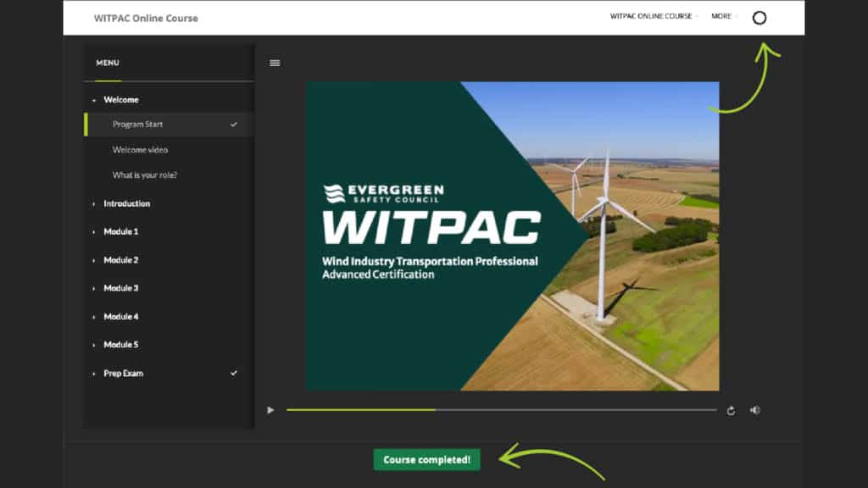868x488 pixels.
Task: Click the Prep Exam checkmark
Action: point(234,374)
